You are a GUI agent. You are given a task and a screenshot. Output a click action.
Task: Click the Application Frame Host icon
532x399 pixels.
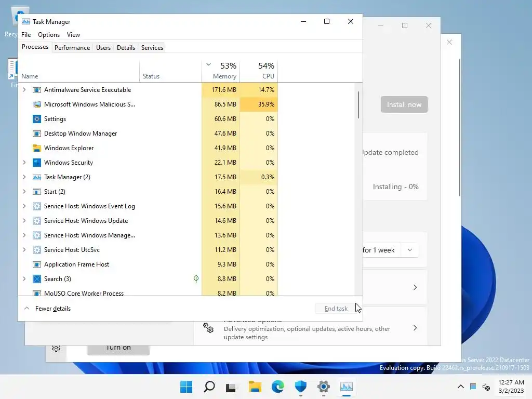pos(37,264)
